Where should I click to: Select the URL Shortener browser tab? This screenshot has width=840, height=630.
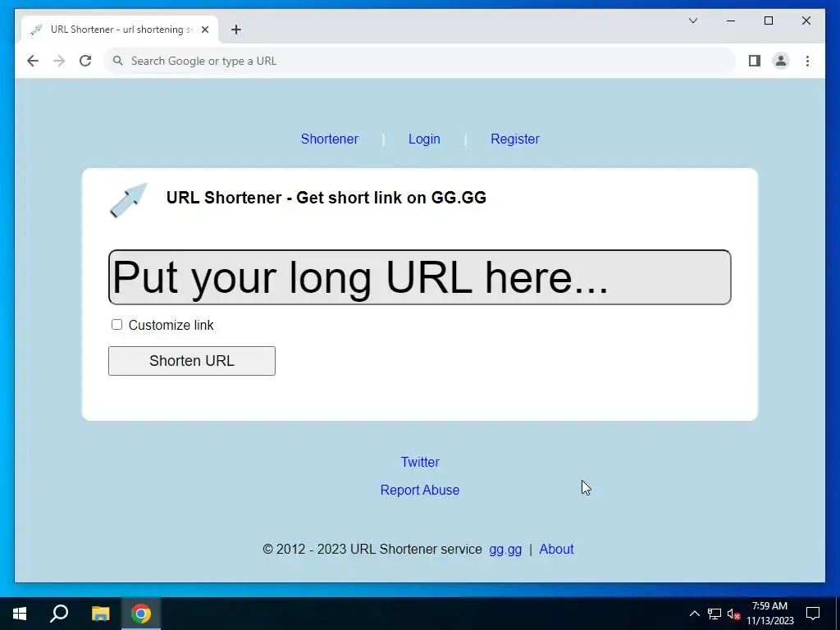click(x=120, y=30)
